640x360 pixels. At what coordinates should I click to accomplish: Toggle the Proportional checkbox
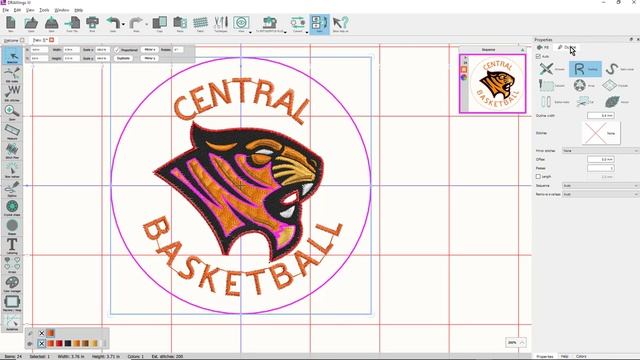[x=117, y=50]
